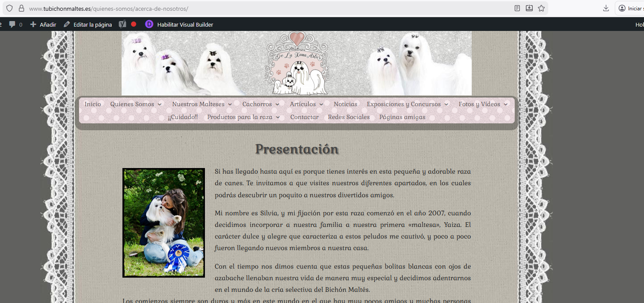Open the Firefox downloads arrow icon
The image size is (644, 303).
point(606,8)
